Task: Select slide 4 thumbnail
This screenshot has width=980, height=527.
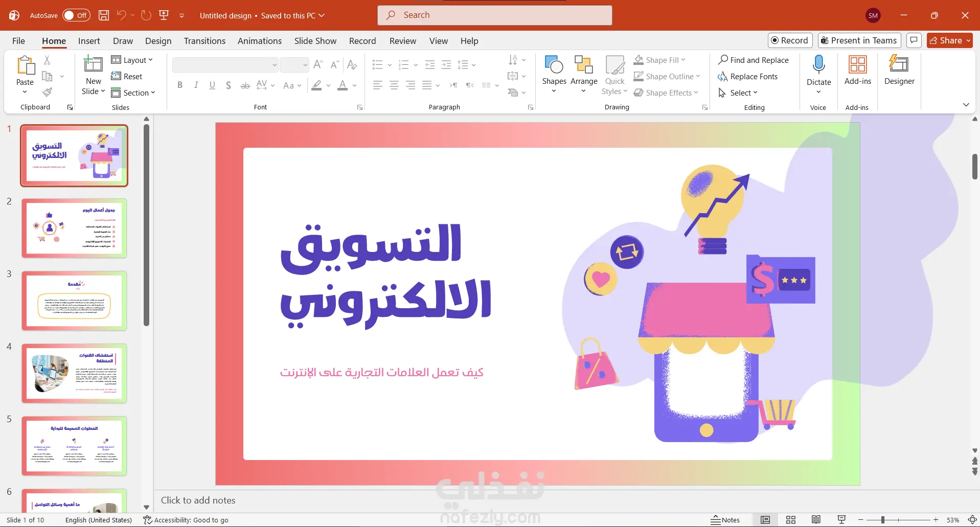Action: pyautogui.click(x=74, y=373)
